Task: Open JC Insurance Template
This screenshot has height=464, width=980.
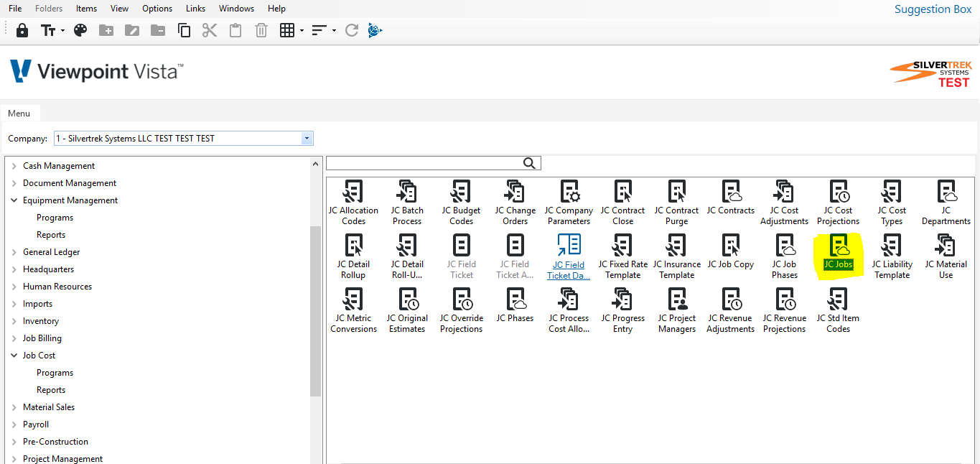Action: point(676,256)
